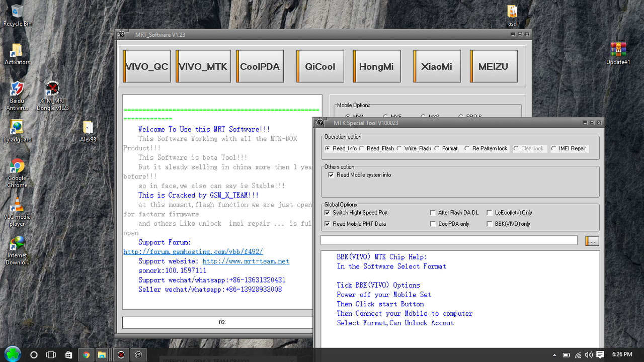Open the www.mrt-team.net support website link

coord(246,261)
